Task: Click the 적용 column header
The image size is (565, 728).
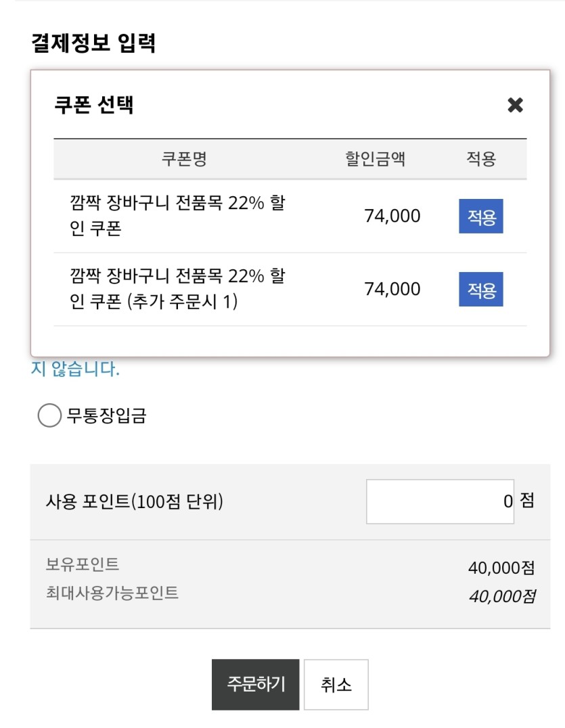Action: tap(481, 159)
